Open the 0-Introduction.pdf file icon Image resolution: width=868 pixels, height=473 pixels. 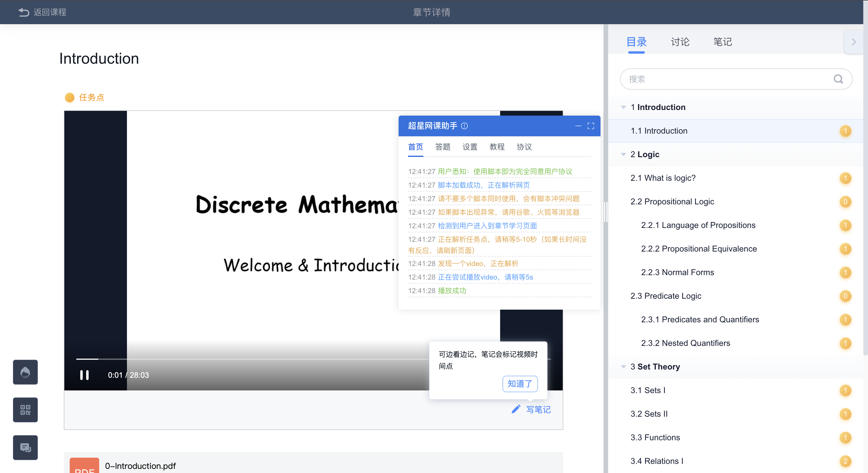click(x=84, y=466)
